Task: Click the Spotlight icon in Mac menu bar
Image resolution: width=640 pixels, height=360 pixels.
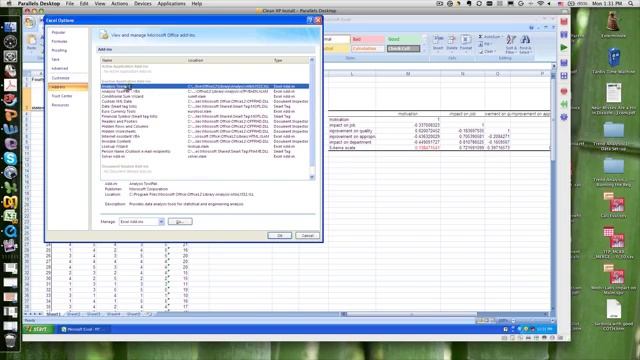Action: pos(631,3)
